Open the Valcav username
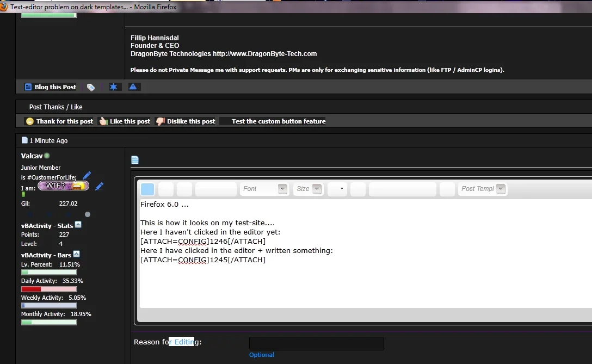 (32, 156)
